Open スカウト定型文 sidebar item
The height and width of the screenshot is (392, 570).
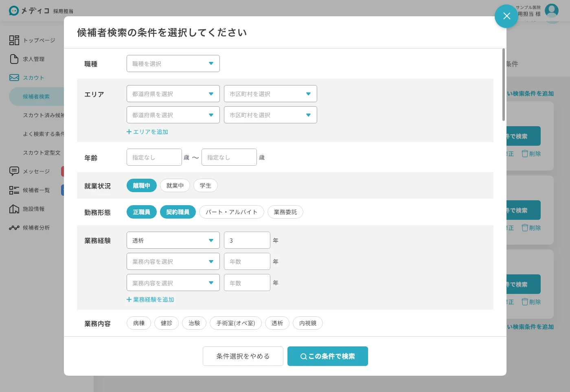42,153
